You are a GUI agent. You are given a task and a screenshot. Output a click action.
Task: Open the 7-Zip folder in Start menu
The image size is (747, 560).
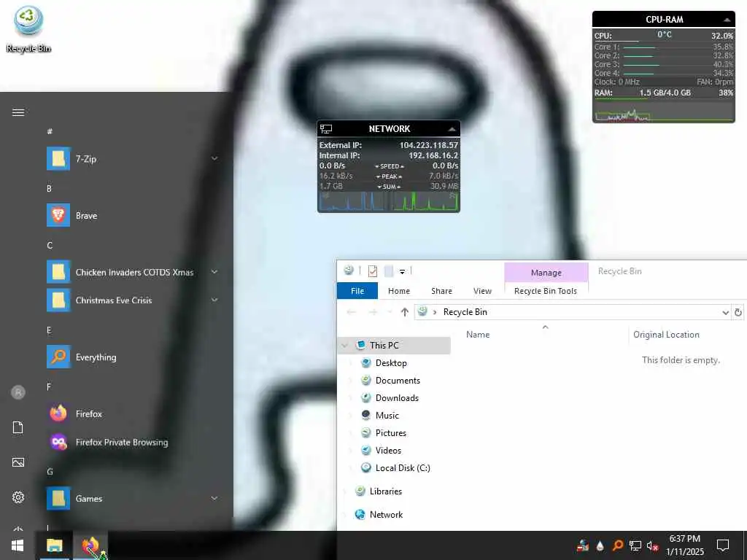(133, 158)
